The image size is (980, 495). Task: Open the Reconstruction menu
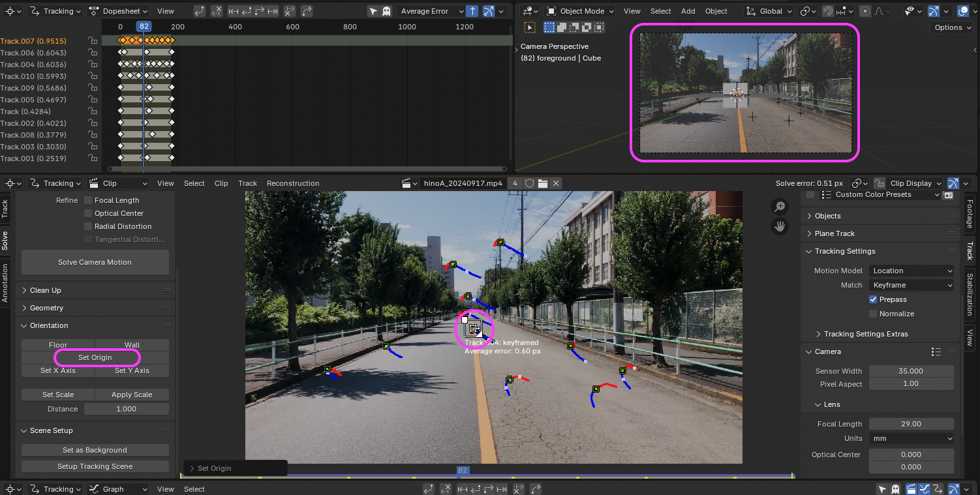(x=293, y=183)
